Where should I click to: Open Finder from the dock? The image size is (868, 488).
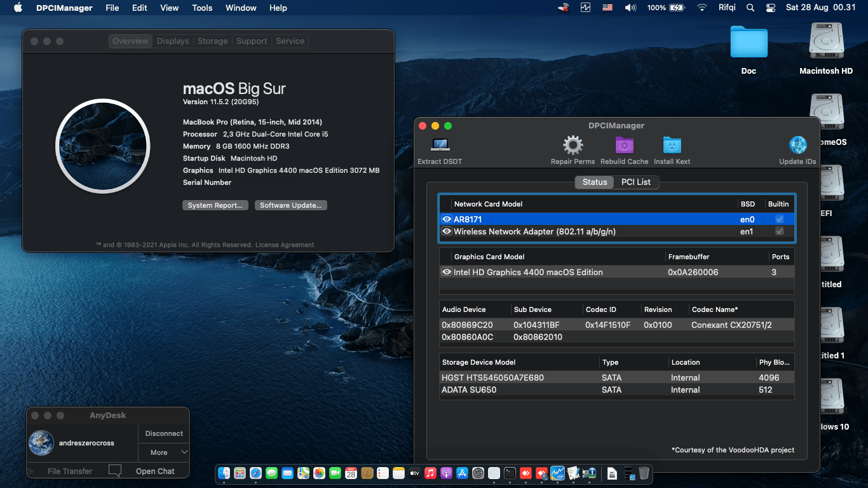point(224,473)
